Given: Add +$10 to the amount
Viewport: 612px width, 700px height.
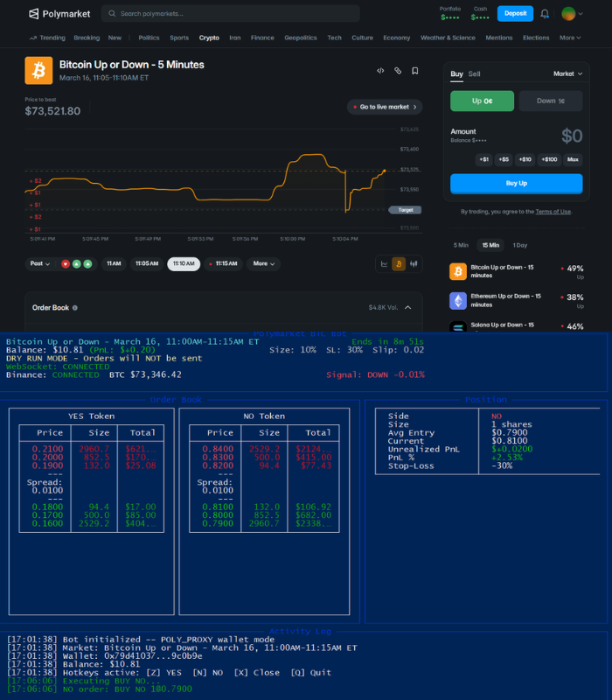Looking at the screenshot, I should [x=525, y=159].
